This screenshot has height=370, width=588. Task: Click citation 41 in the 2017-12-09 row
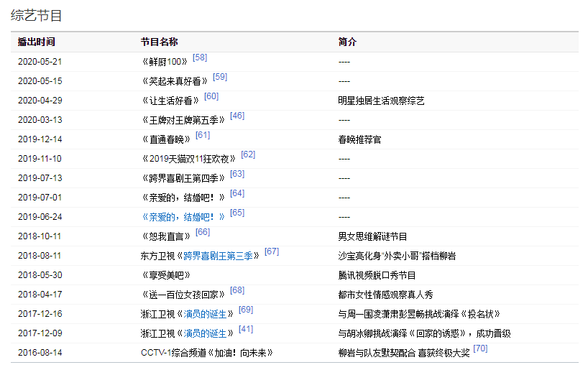point(246,329)
